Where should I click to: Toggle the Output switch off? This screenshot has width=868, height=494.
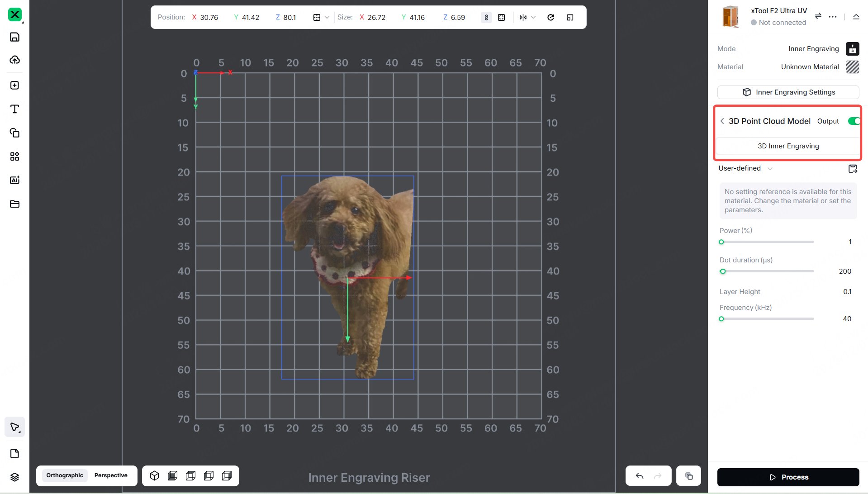pyautogui.click(x=854, y=121)
